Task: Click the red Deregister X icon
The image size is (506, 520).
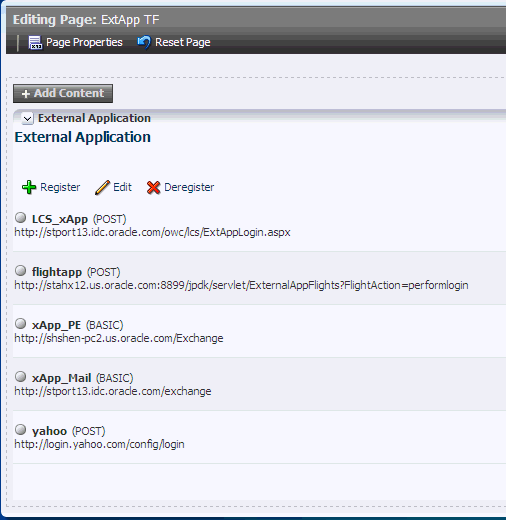Action: point(153,187)
